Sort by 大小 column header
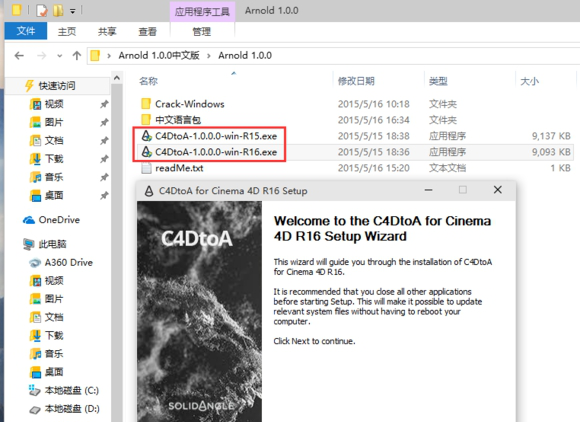 (x=529, y=81)
